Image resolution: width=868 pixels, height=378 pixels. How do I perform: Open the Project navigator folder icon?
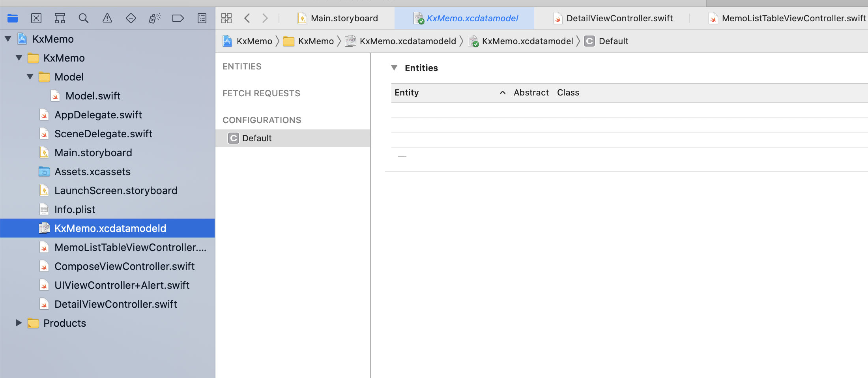coord(13,18)
